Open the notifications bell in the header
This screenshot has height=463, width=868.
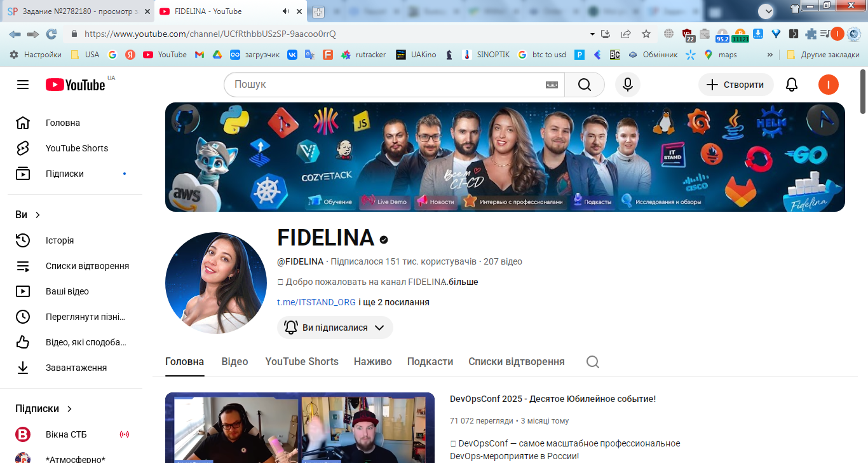792,85
